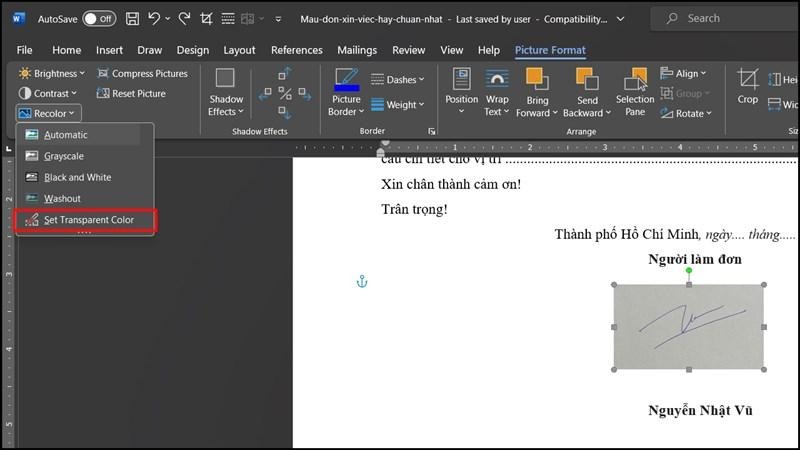The height and width of the screenshot is (450, 800).
Task: Open the Rotate dropdown menu
Action: [689, 114]
